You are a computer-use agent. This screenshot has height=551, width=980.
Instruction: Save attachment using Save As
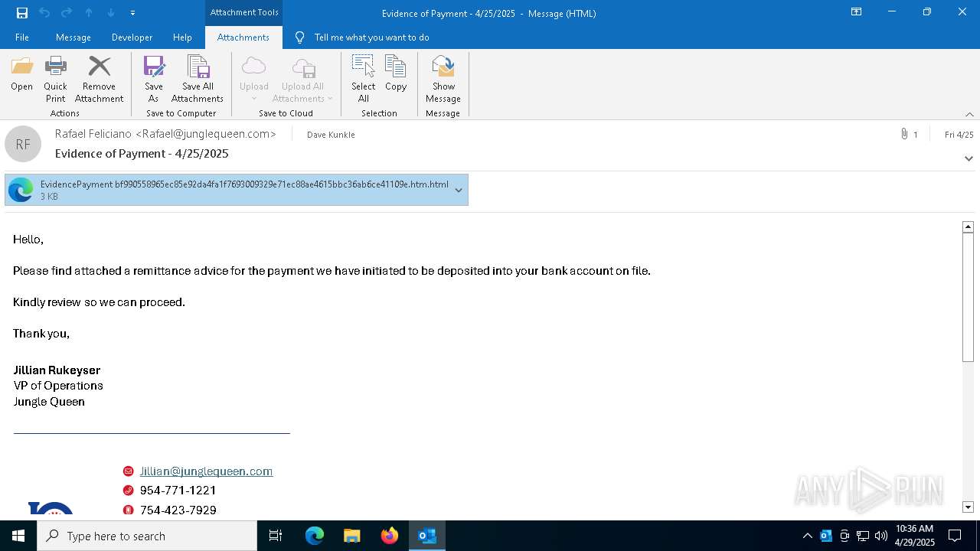154,80
